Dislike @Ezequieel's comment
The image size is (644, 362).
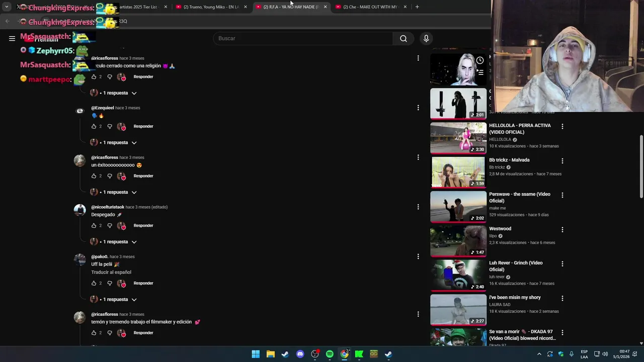[110, 126]
